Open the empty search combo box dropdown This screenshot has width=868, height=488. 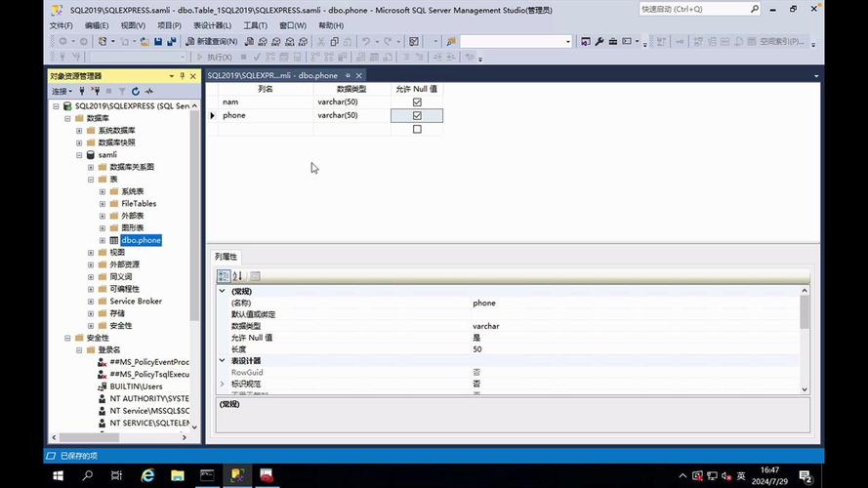coord(567,42)
